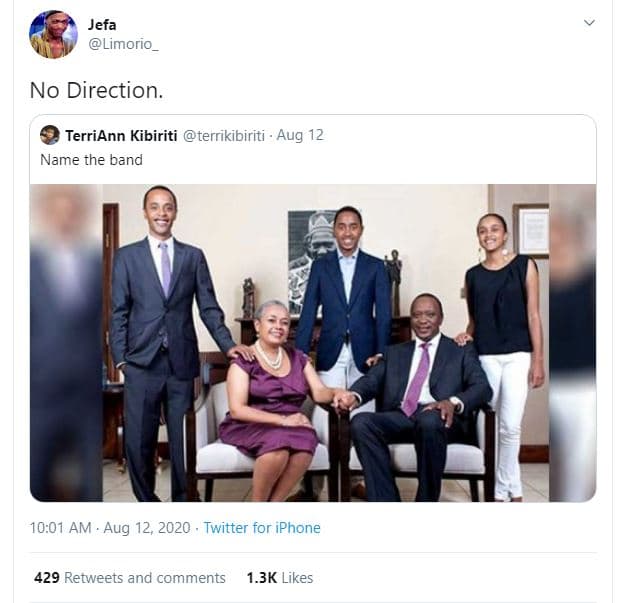The width and height of the screenshot is (617, 603).
Task: Click the quoted tweet's Aug 12 date
Action: (x=300, y=135)
